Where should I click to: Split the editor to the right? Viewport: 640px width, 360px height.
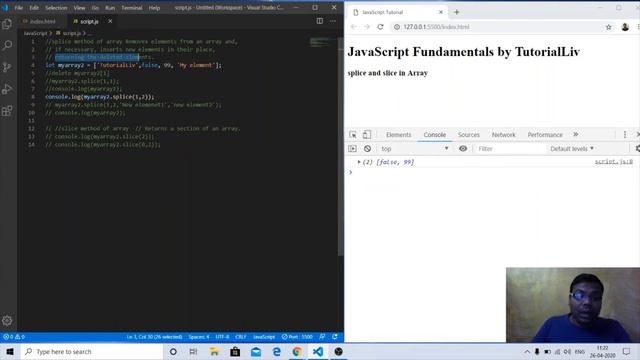coord(320,21)
